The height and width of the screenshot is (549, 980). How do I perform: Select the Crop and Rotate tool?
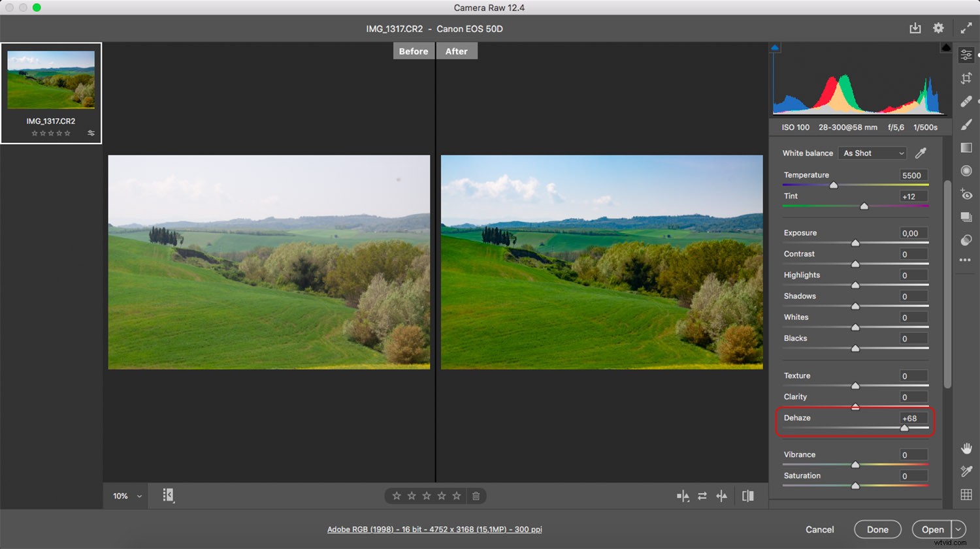click(x=966, y=78)
